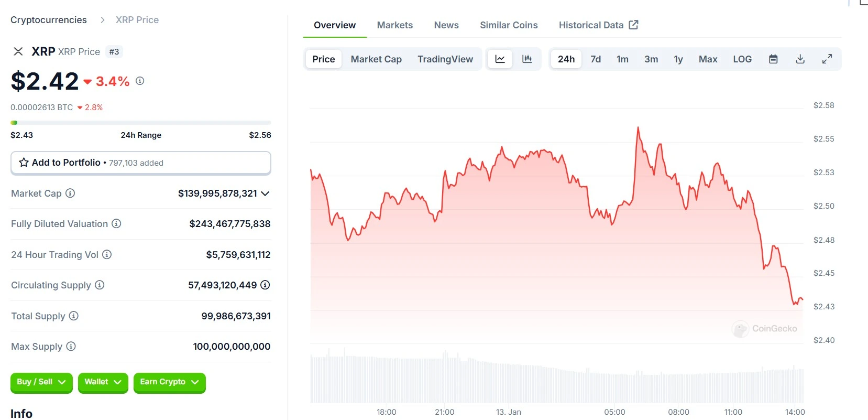This screenshot has width=868, height=420.
Task: Select the Price chart type toggle
Action: 324,59
